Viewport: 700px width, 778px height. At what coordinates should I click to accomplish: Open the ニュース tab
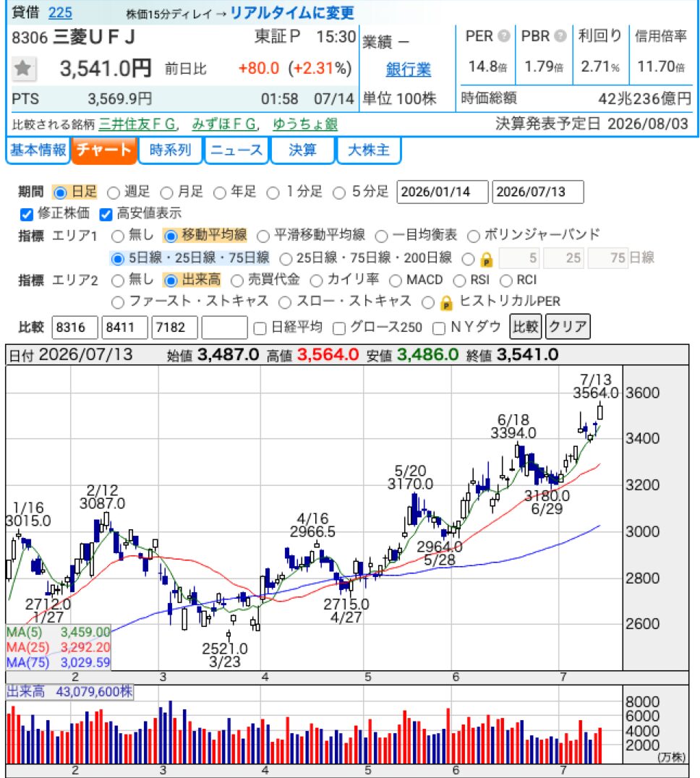(x=236, y=150)
